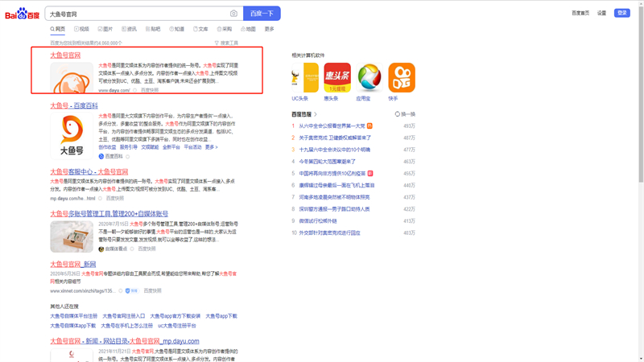Open the 大鱼号官网 first result link

65,56
